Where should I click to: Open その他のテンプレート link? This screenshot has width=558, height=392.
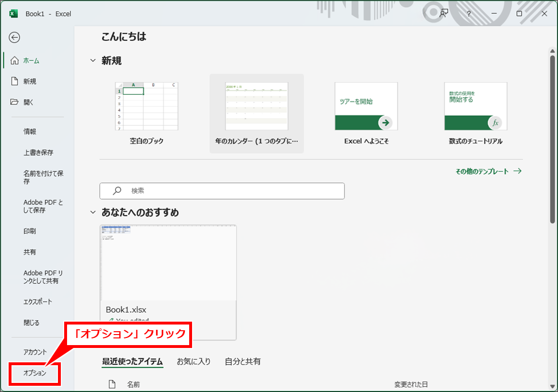pyautogui.click(x=488, y=171)
